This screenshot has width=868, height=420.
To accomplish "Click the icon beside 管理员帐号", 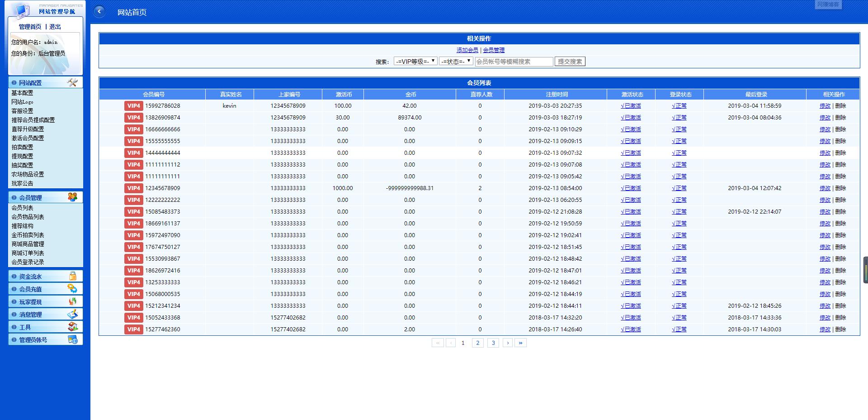I will [x=72, y=339].
